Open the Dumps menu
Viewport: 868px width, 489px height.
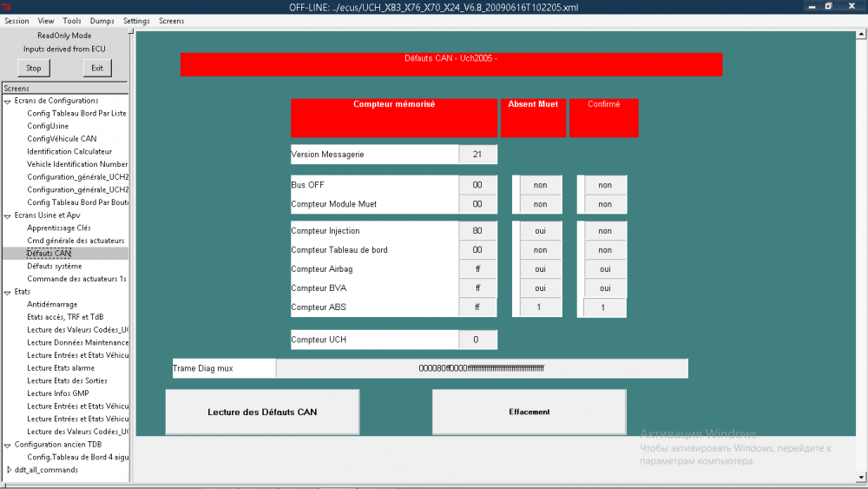click(102, 21)
